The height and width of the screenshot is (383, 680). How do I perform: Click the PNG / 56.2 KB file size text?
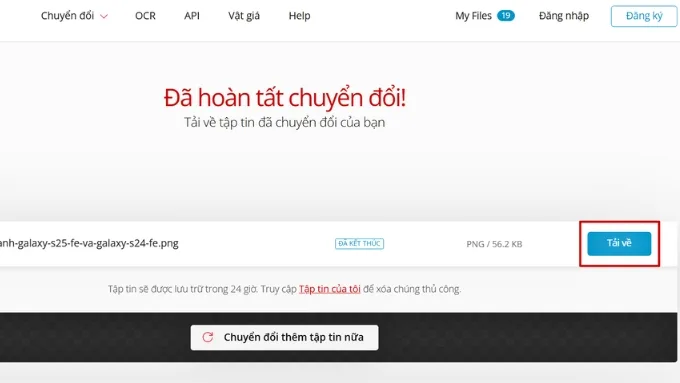click(494, 244)
